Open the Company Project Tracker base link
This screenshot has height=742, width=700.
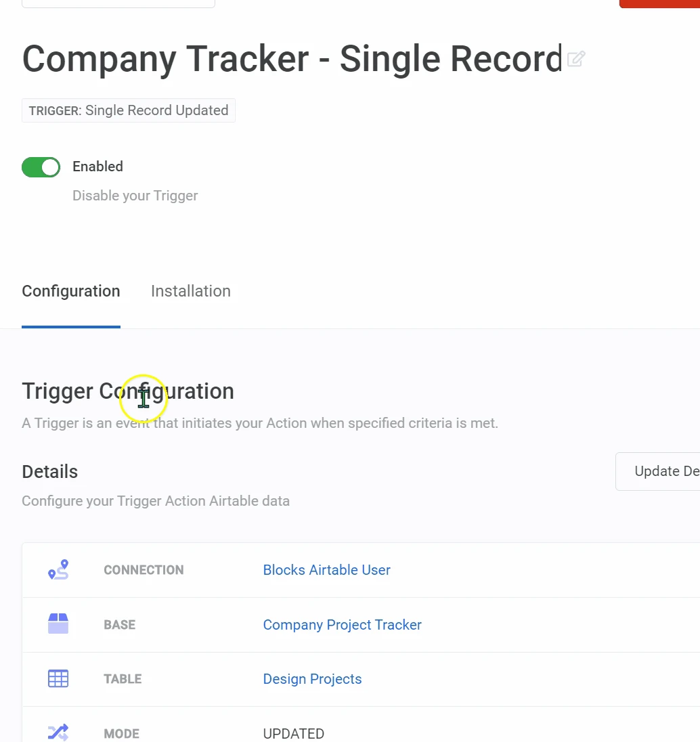pyautogui.click(x=342, y=625)
